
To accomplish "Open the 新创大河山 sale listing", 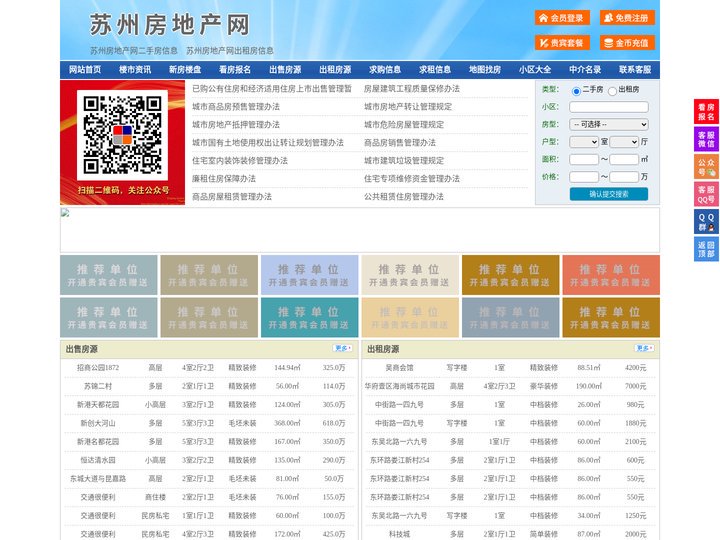I will point(98,423).
